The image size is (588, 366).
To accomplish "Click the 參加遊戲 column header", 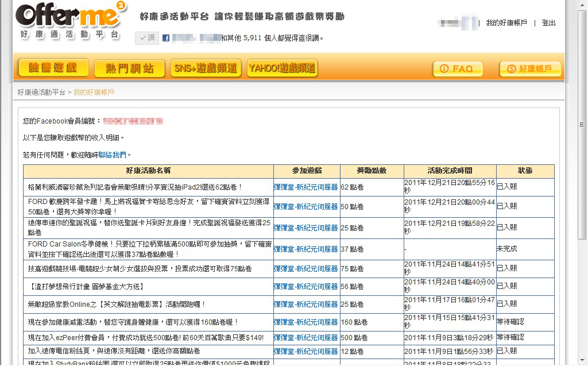I will point(307,171).
